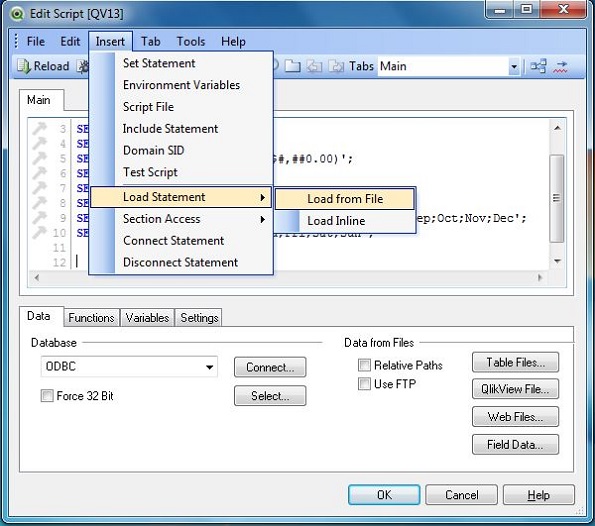Click the script editor vertical scrollbar thumb
Image resolution: width=595 pixels, height=526 pixels.
[556, 198]
